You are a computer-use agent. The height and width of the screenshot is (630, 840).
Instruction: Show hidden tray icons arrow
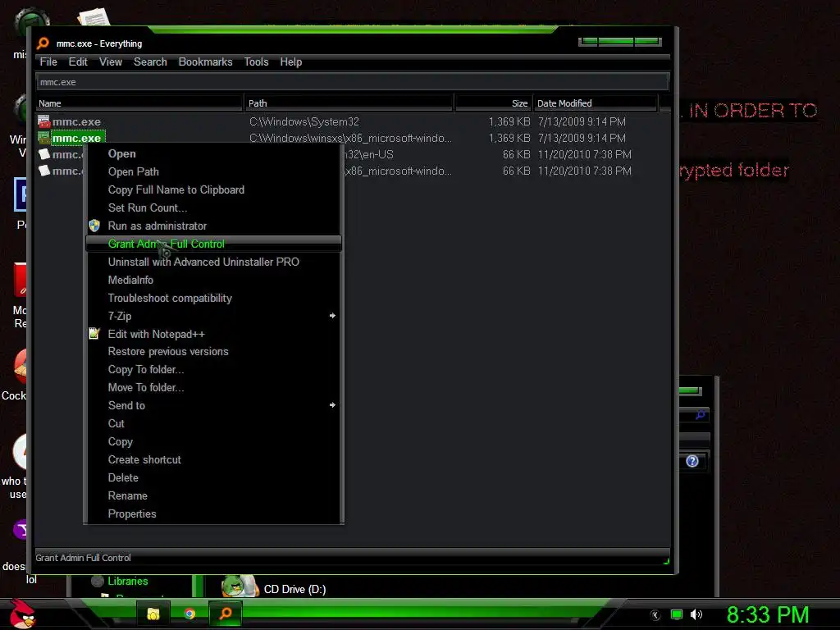pos(655,615)
